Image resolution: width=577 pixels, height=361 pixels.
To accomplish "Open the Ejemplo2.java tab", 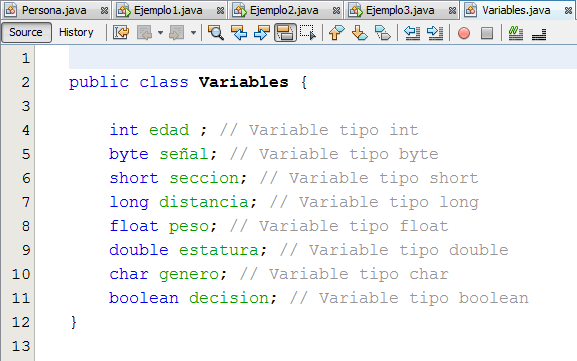I will click(284, 10).
